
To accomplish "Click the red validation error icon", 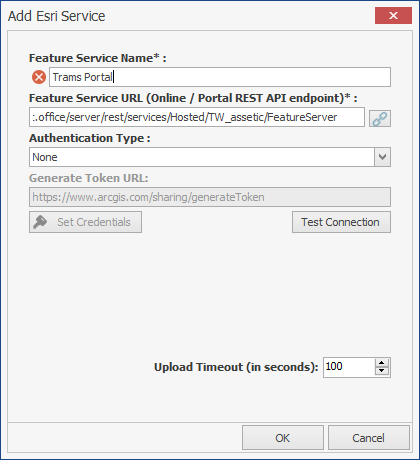I will coord(39,77).
